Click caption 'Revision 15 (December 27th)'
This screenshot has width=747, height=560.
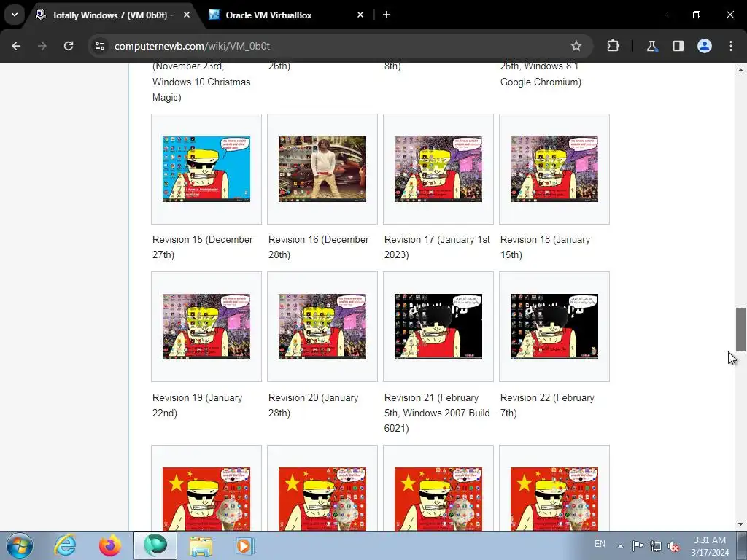click(203, 246)
